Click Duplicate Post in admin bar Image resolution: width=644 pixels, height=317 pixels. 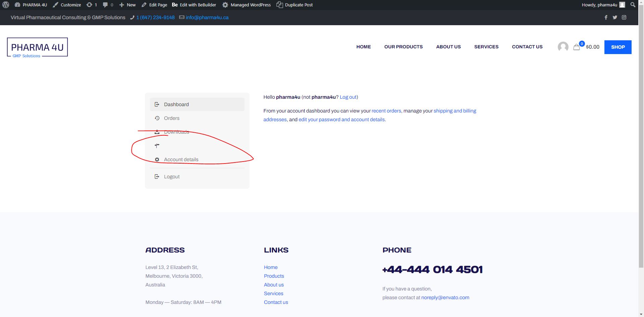click(294, 5)
